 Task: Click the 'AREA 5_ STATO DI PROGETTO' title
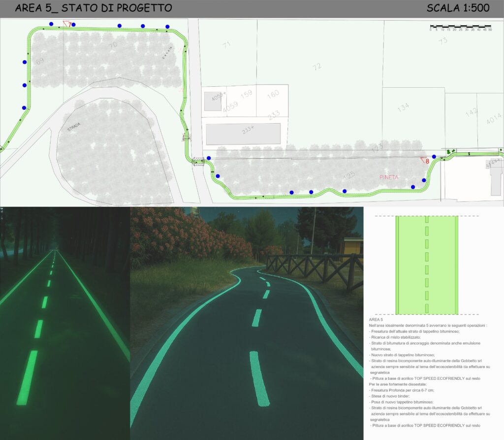click(94, 8)
